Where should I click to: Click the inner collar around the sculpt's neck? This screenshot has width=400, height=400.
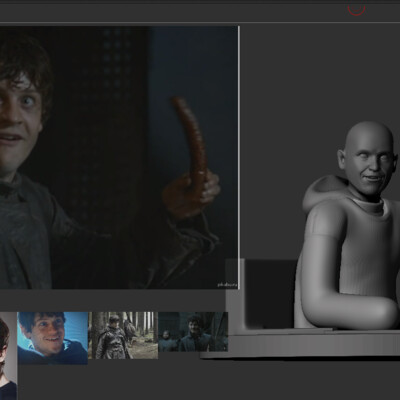[x=368, y=204]
